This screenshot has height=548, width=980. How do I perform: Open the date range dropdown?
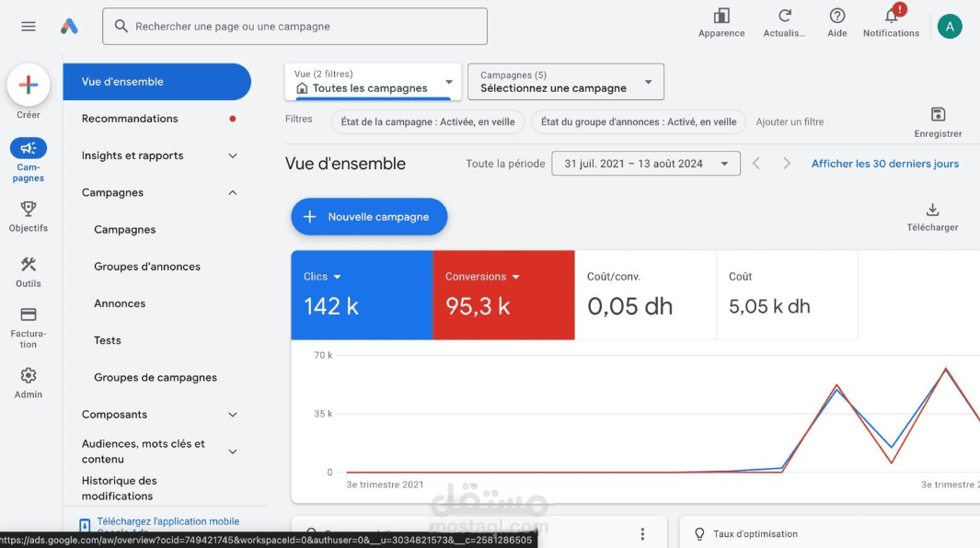pyautogui.click(x=646, y=164)
